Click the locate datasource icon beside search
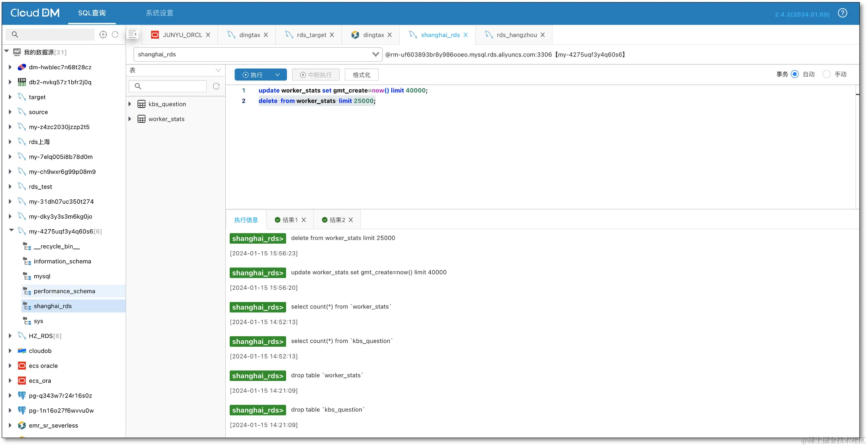The image size is (868, 447). (x=103, y=35)
